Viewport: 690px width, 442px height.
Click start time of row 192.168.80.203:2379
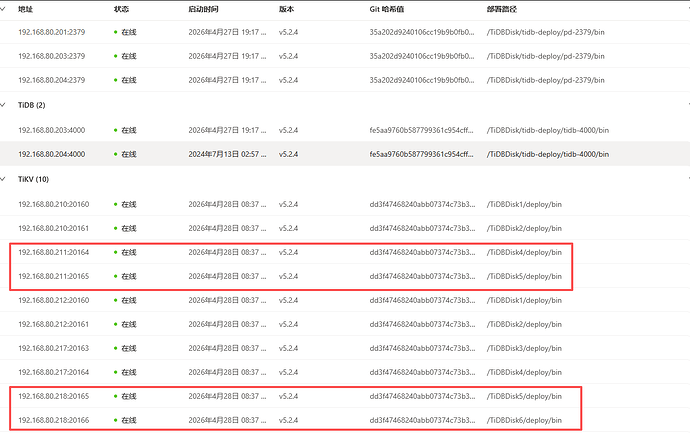click(227, 56)
